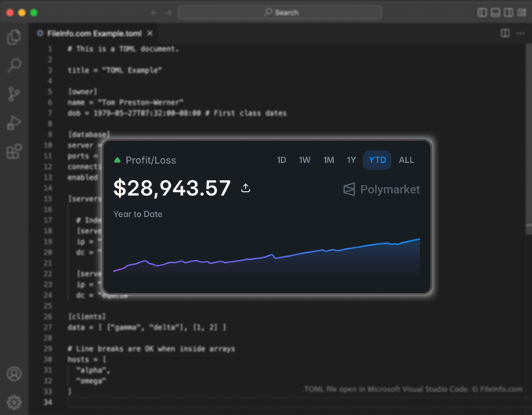Click the dob first class dates line

pyautogui.click(x=177, y=114)
